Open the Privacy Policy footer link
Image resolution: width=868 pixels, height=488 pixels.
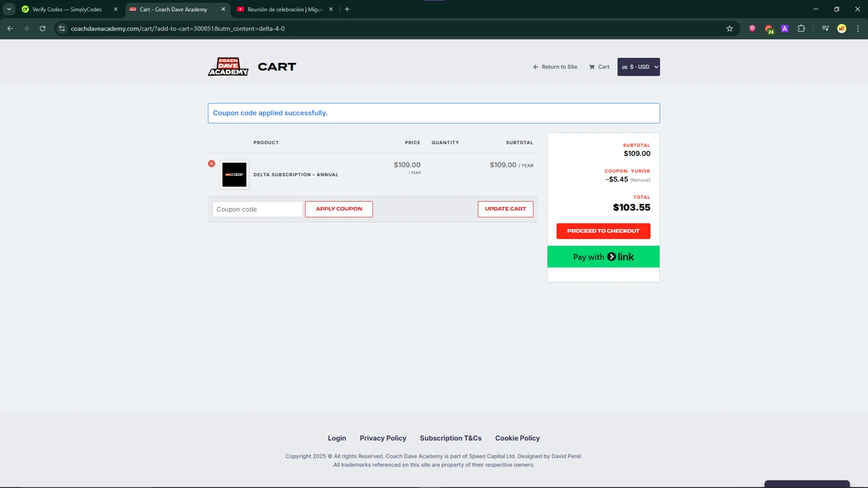383,438
